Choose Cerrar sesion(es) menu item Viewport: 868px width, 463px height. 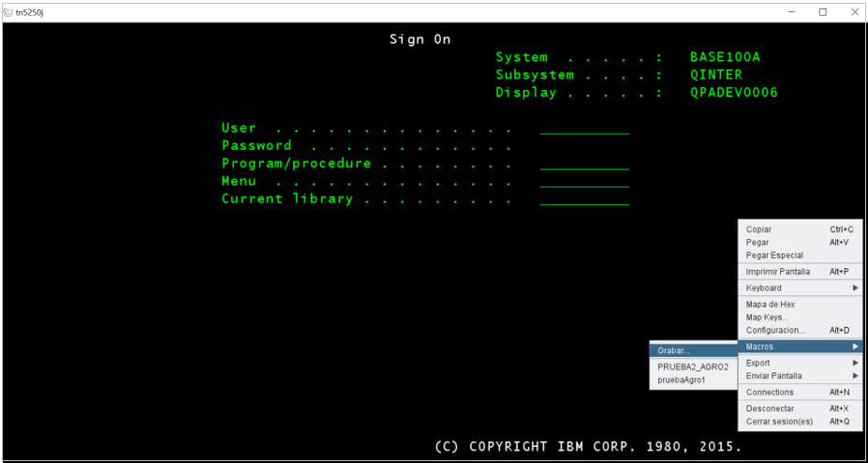coord(777,422)
